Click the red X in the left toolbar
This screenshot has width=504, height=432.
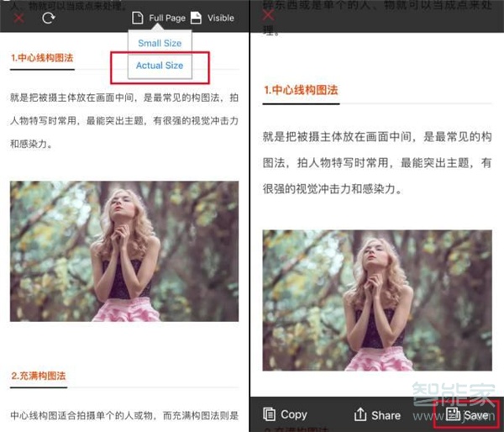click(x=18, y=18)
